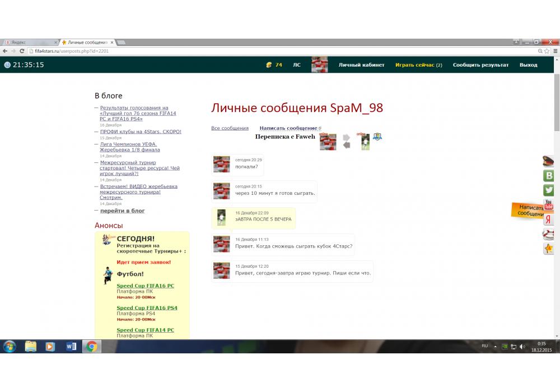Click message 'через 10 минут я готов сыграть.'

pyautogui.click(x=275, y=193)
